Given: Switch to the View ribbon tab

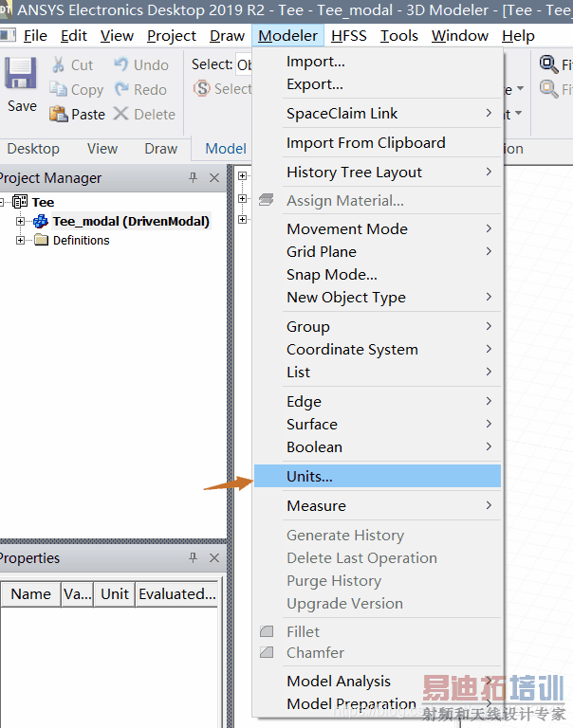Looking at the screenshot, I should tap(102, 149).
